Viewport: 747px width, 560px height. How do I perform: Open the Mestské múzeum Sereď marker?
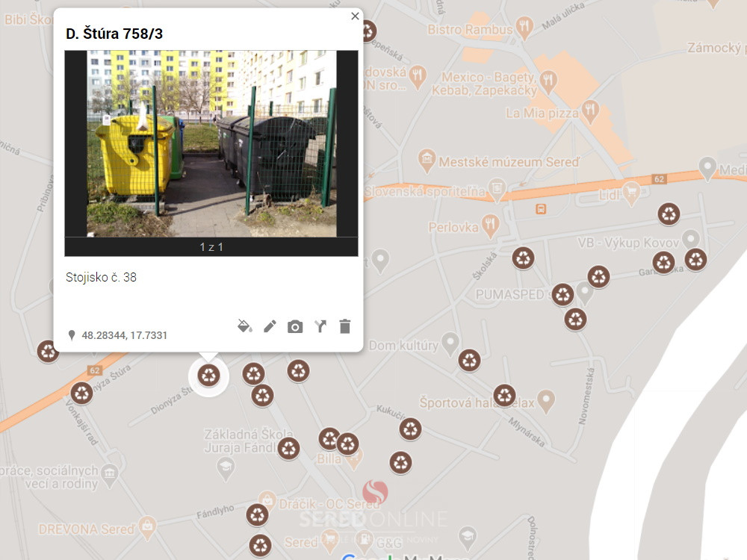[427, 161]
